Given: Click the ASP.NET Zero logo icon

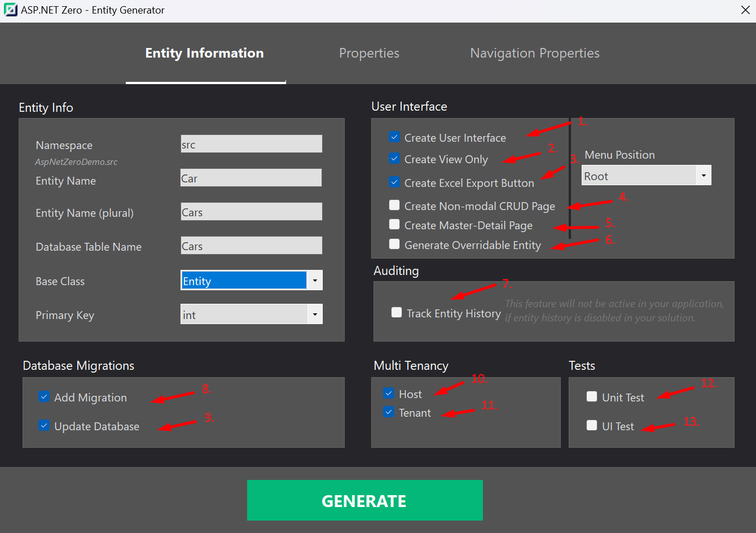Looking at the screenshot, I should click(x=11, y=10).
